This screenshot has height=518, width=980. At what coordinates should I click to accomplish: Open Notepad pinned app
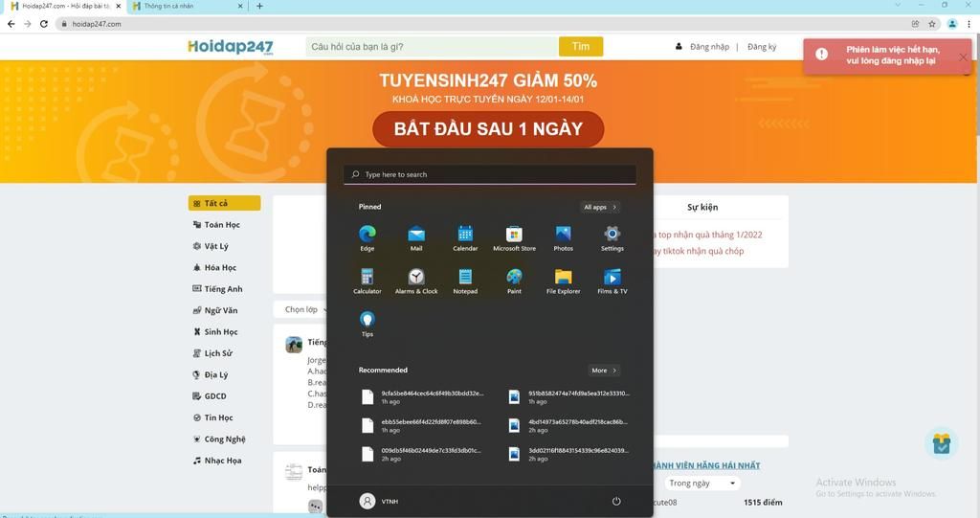click(x=465, y=281)
